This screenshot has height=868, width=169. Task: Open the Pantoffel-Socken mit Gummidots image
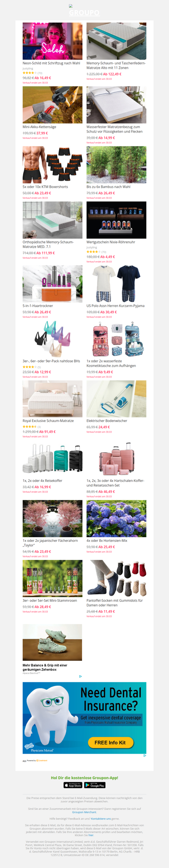coord(116,579)
